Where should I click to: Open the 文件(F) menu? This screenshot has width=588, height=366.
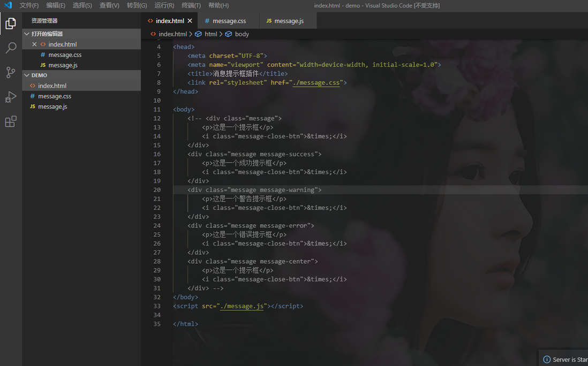(29, 6)
